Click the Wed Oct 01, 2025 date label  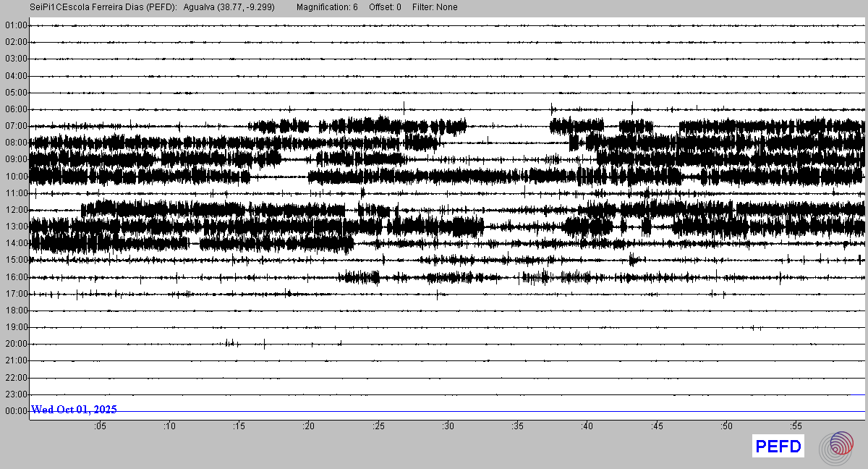[74, 410]
